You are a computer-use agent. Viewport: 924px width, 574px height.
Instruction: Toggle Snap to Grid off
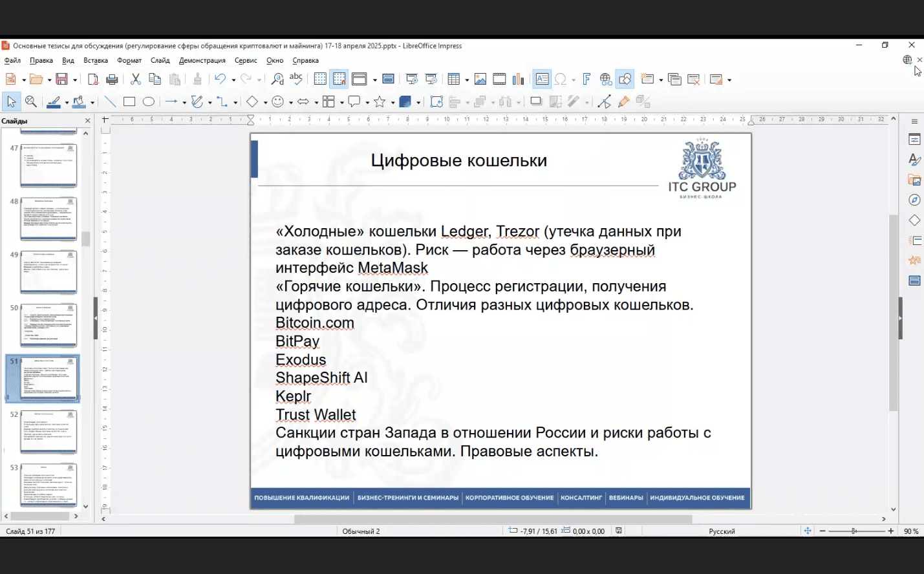click(339, 80)
